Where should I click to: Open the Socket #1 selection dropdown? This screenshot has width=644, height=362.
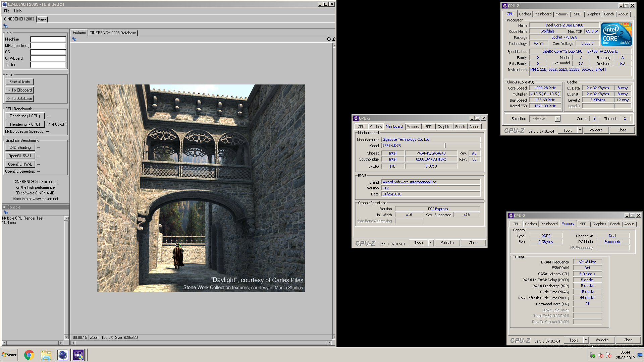pos(557,119)
